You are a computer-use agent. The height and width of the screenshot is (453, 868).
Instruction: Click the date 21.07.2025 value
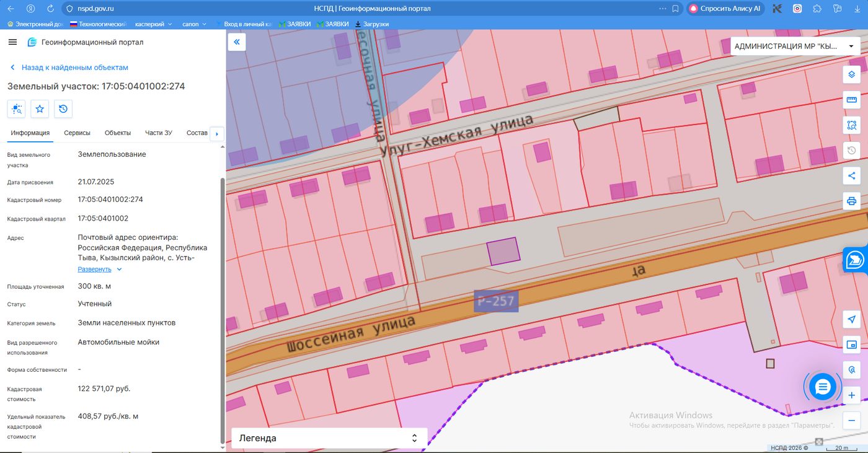pyautogui.click(x=96, y=182)
